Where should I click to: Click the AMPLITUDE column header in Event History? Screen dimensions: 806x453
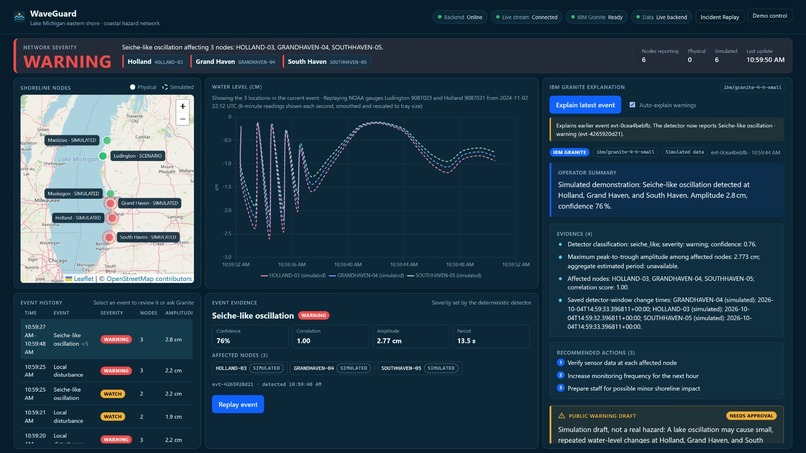tap(179, 313)
